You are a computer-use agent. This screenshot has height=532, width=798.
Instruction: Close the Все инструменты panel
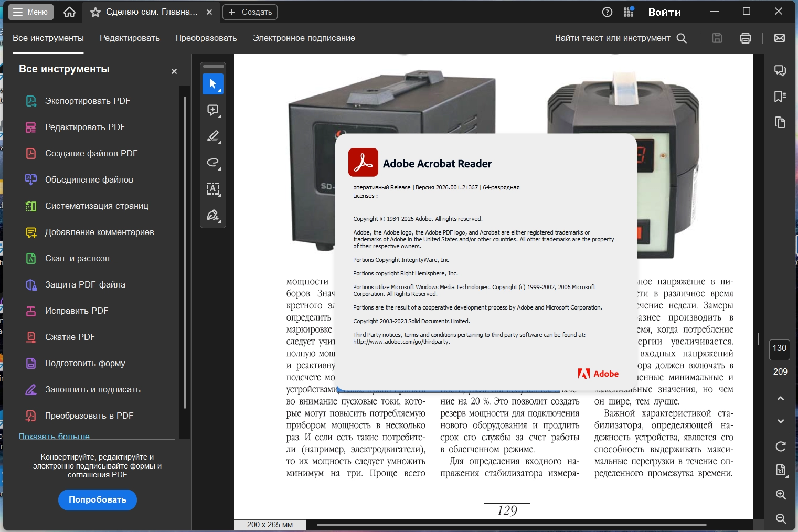tap(174, 71)
